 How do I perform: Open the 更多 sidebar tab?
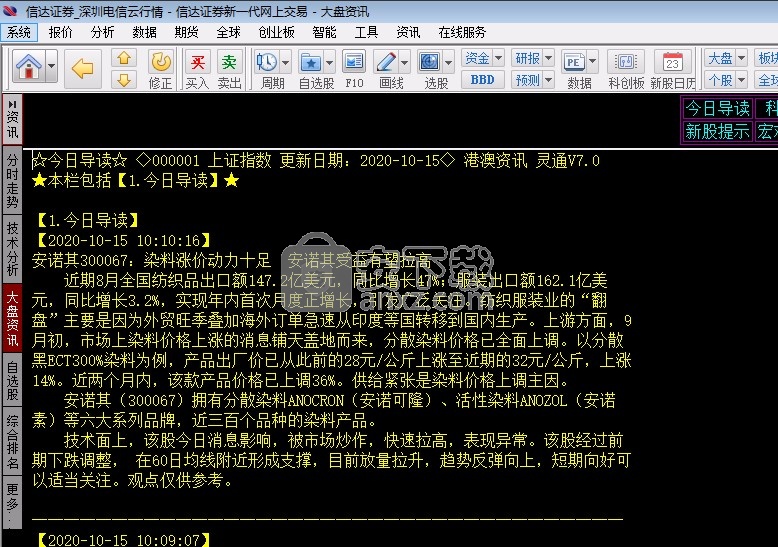pos(12,503)
